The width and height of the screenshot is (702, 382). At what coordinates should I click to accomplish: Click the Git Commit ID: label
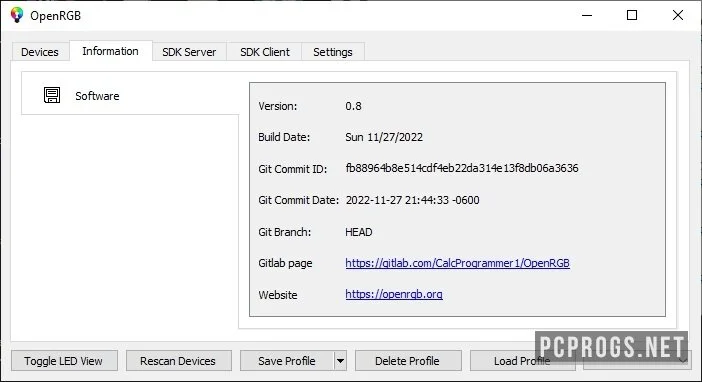292,169
